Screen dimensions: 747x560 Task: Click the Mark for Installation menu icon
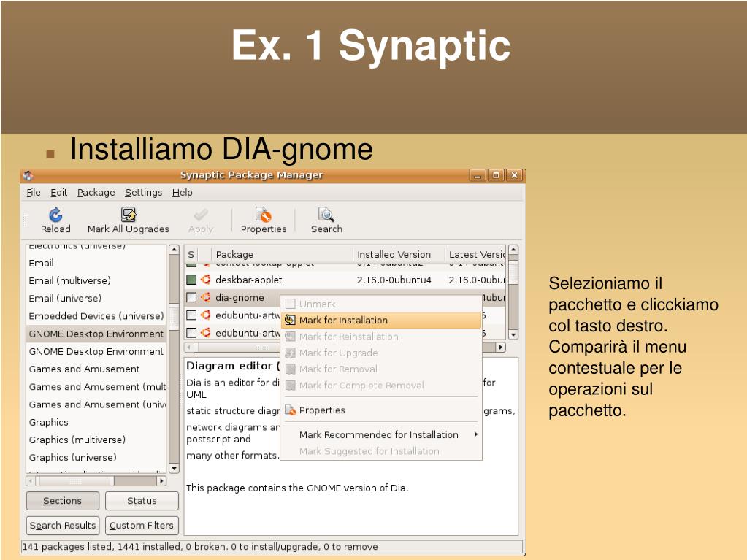290,320
